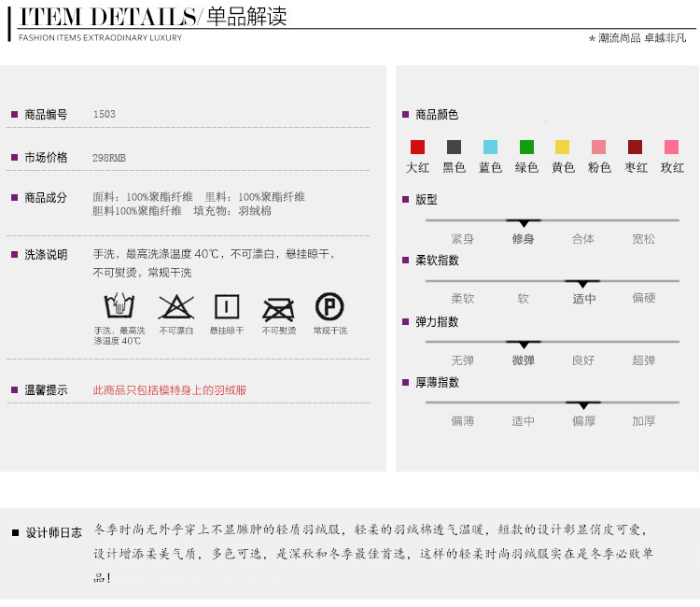Click the 微弹 elasticity label

(x=524, y=360)
